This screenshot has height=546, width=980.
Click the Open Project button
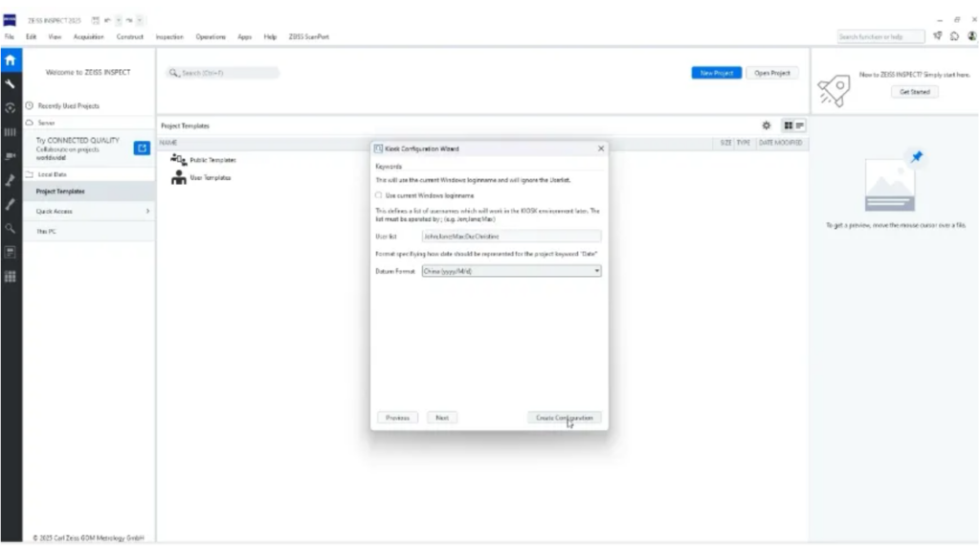click(x=772, y=73)
